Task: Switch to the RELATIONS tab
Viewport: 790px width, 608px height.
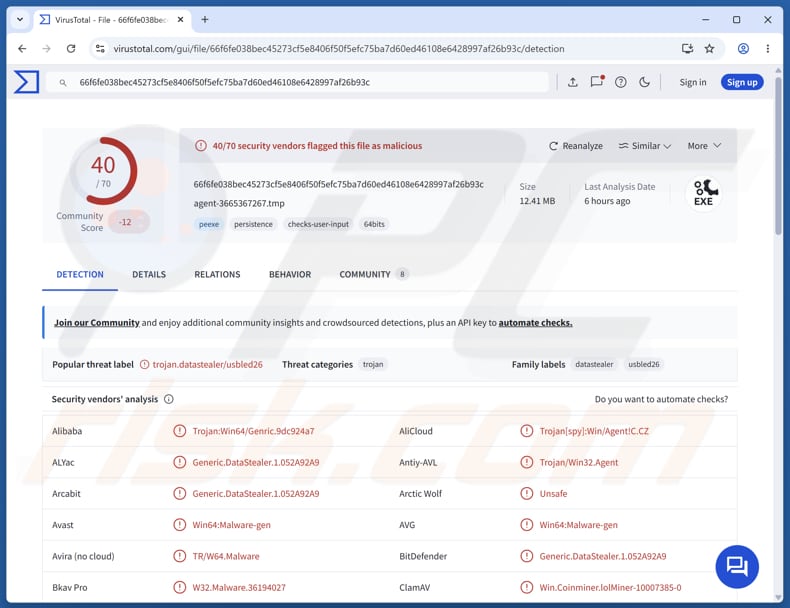Action: point(217,275)
